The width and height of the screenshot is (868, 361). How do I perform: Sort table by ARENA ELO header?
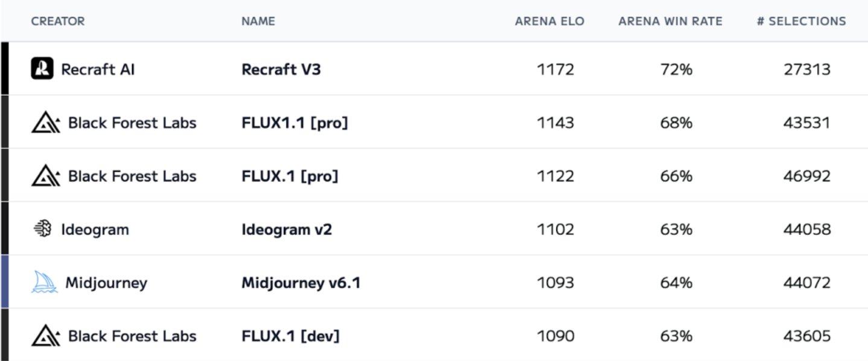(x=549, y=21)
